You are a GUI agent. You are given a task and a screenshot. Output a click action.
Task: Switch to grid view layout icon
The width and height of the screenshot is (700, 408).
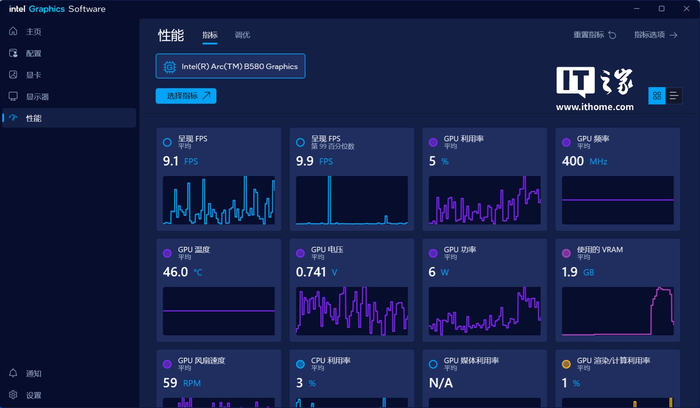(x=657, y=96)
